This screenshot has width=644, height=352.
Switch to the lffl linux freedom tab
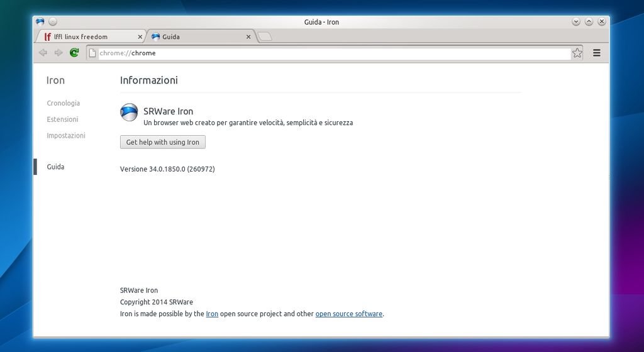tap(80, 36)
